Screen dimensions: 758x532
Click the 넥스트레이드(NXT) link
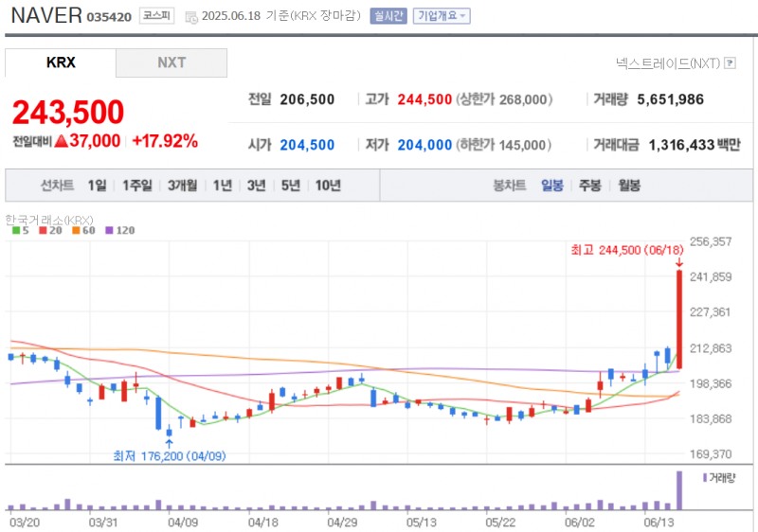tap(668, 63)
